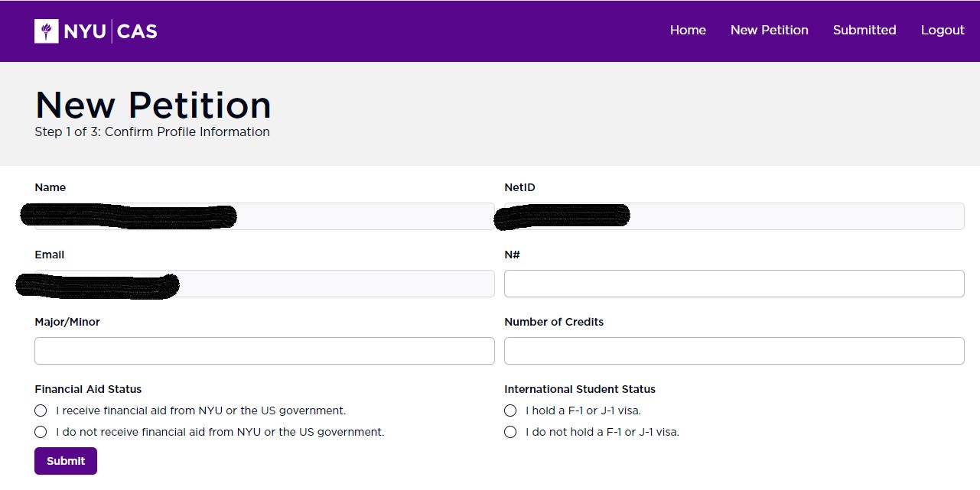The height and width of the screenshot is (490, 980).
Task: Choose I do not hold F-1 or J-1 visa
Action: (x=510, y=432)
